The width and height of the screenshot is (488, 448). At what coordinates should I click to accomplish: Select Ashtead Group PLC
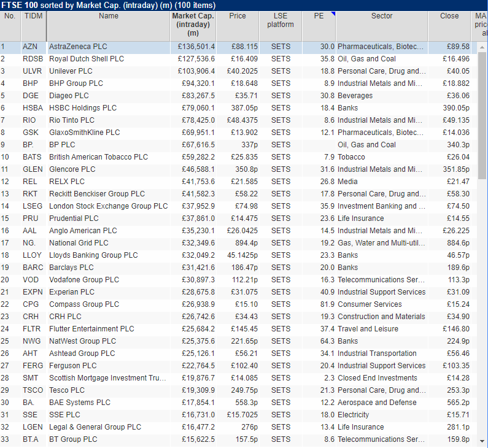point(82,353)
